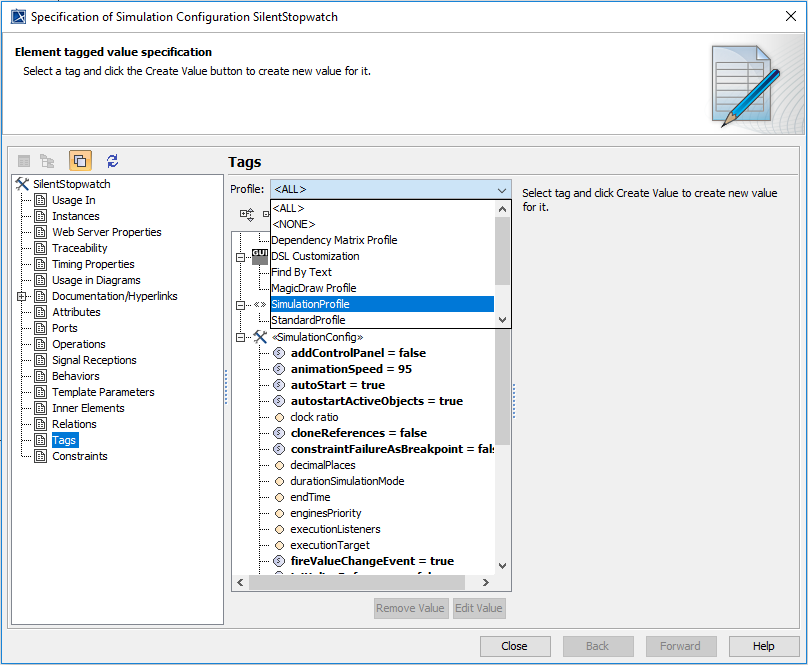808x665 pixels.
Task: Select StandardProfile in the dropdown list
Action: [382, 320]
